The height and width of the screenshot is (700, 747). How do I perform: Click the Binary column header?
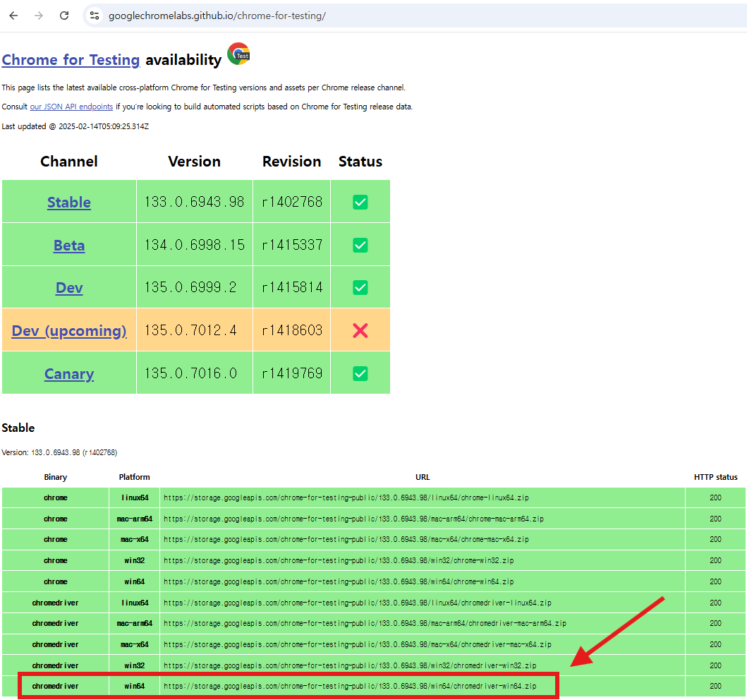(55, 477)
